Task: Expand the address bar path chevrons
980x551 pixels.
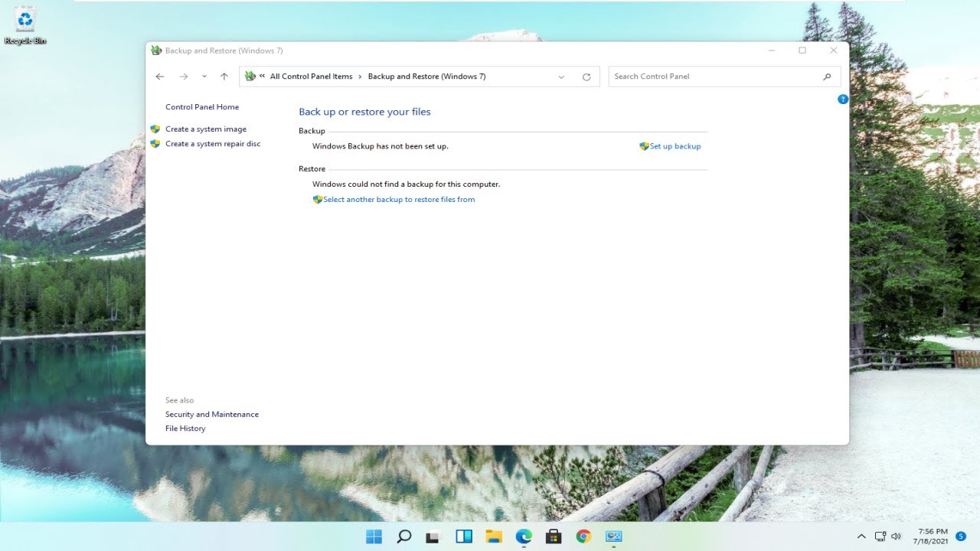Action: pos(263,77)
